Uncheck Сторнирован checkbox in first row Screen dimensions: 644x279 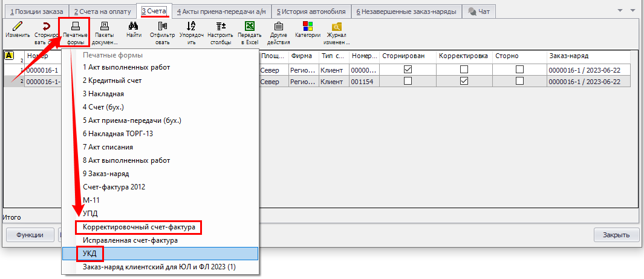[408, 70]
